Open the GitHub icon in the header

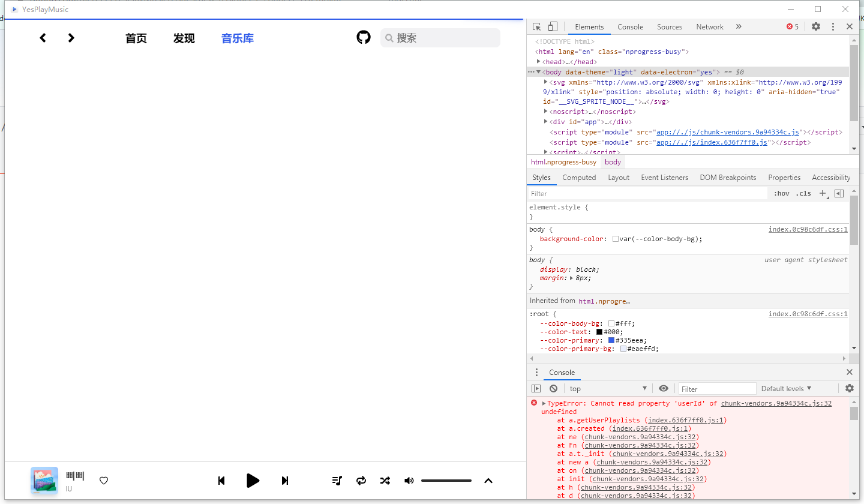pos(364,37)
